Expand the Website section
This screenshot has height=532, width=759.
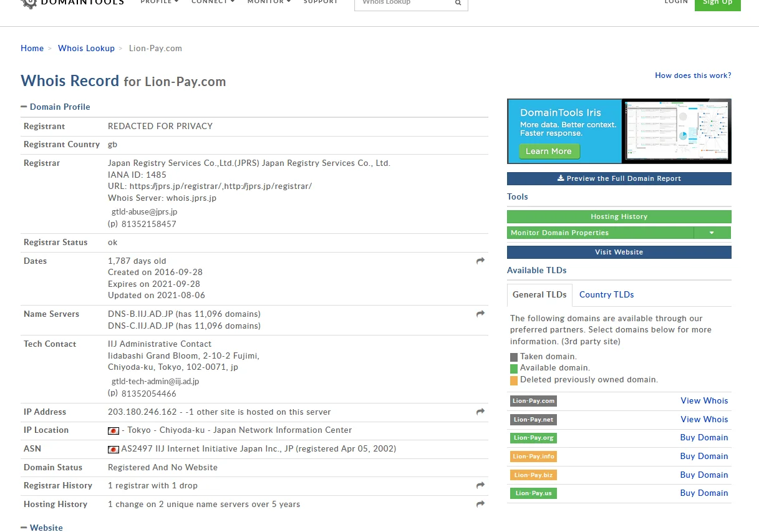pos(42,528)
